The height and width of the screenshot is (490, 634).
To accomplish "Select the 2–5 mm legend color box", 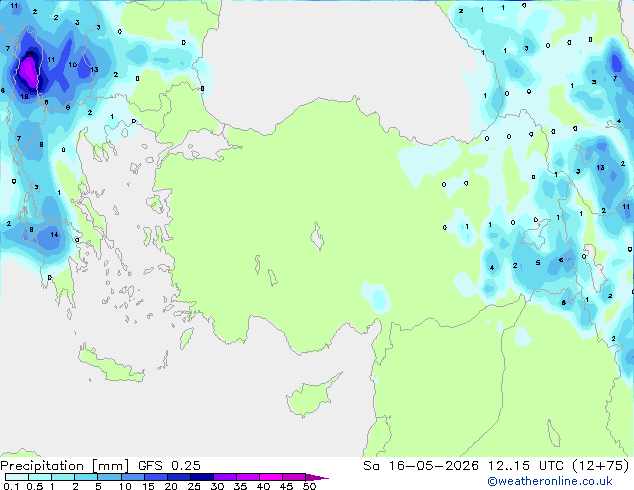I will (86, 477).
